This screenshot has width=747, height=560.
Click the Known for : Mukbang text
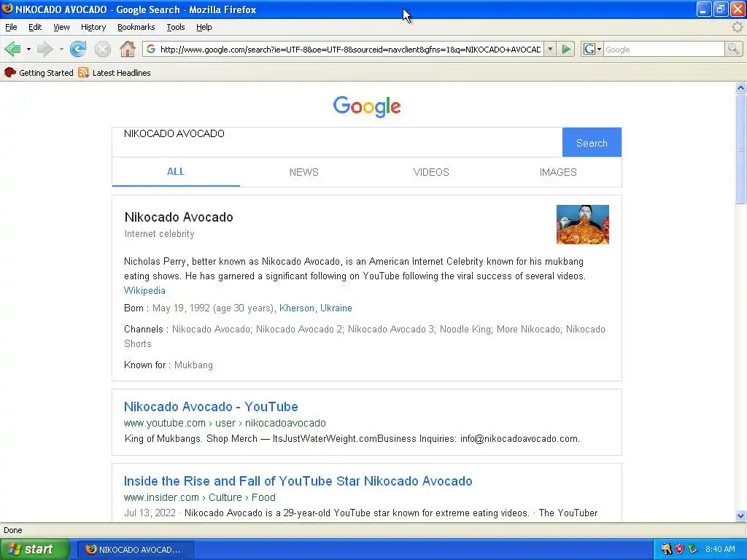(169, 365)
